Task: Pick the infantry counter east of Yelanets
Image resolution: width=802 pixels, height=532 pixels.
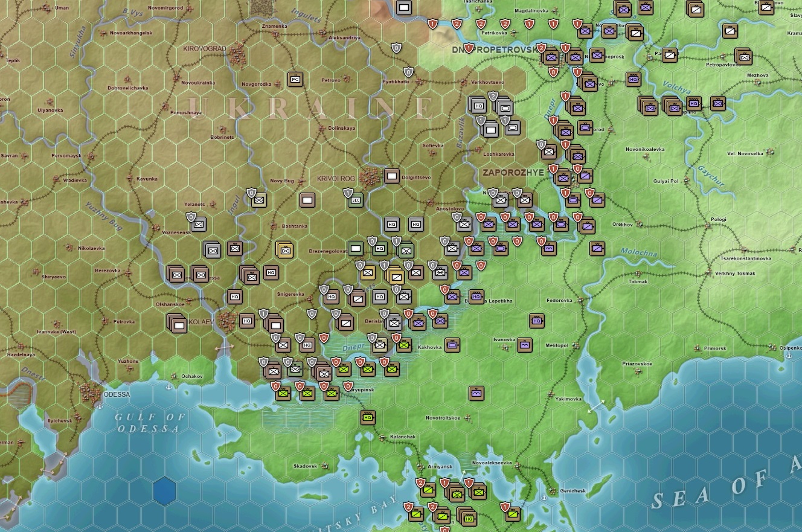Action: [x=259, y=200]
